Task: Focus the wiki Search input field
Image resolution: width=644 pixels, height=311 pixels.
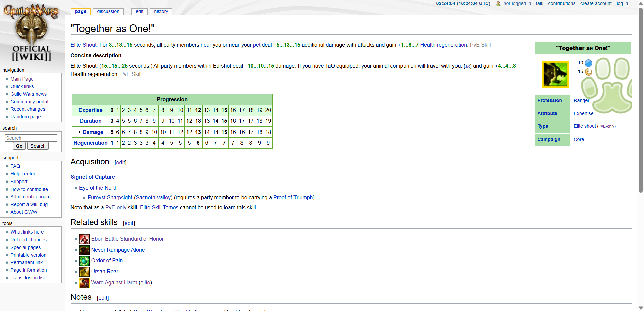Action: point(31,138)
